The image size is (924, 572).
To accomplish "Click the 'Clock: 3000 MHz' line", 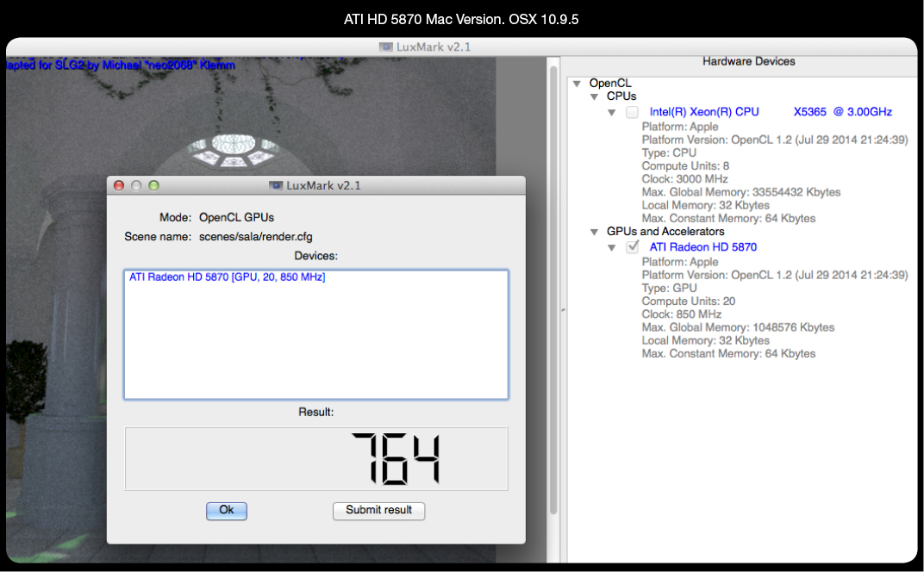I will [684, 179].
